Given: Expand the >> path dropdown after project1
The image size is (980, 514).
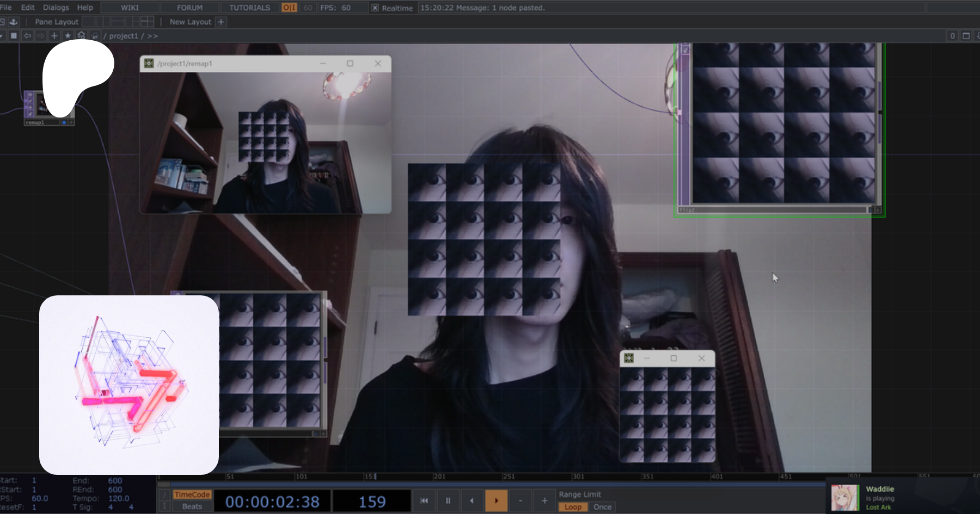Looking at the screenshot, I should pos(152,36).
